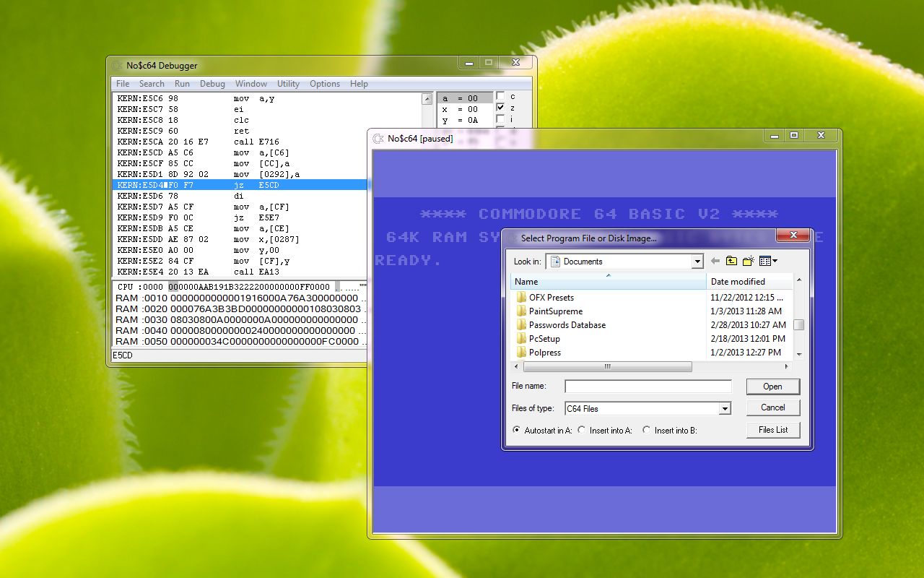This screenshot has height=578, width=924.
Task: Click the Files List button
Action: click(772, 430)
